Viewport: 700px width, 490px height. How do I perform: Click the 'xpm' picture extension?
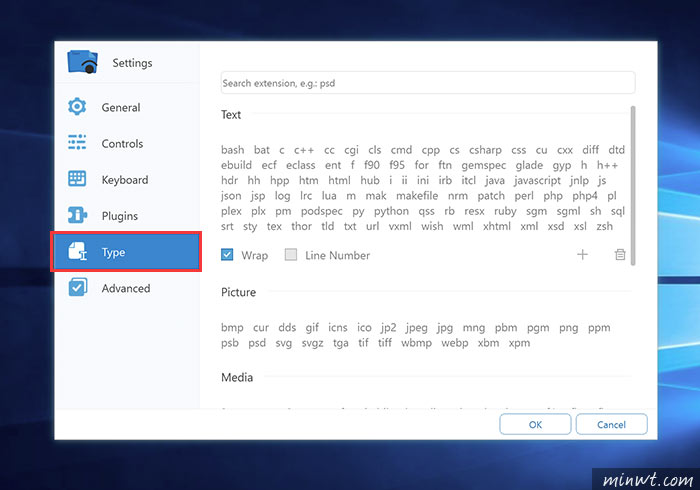click(519, 344)
